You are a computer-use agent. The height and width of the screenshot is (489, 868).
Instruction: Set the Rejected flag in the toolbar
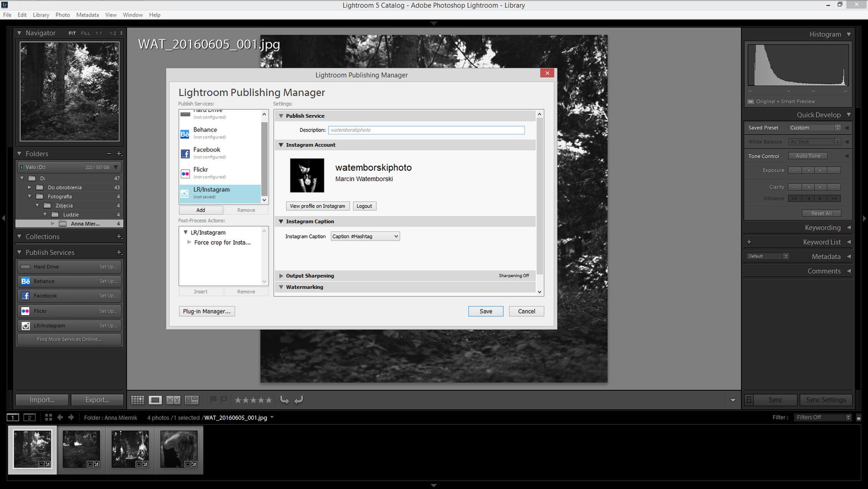[224, 400]
